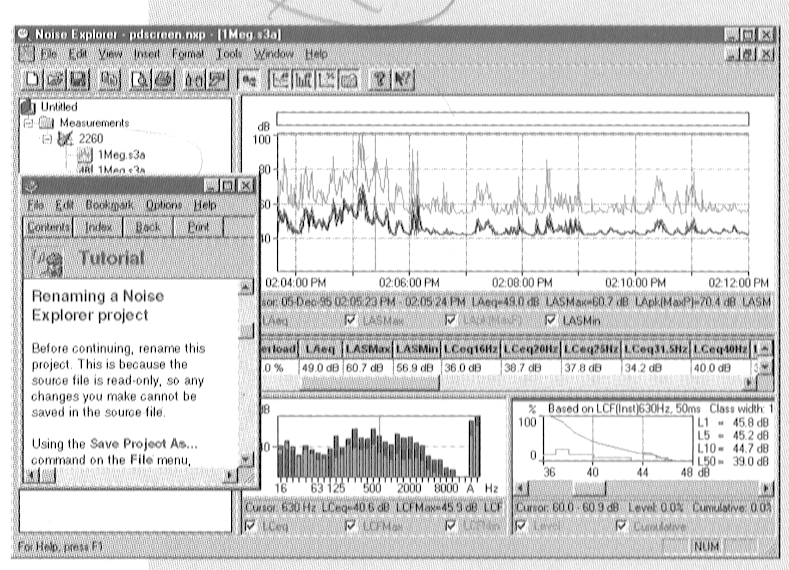Click the Measurements folder icon
Viewport: 789px width, 570px height.
click(x=47, y=122)
